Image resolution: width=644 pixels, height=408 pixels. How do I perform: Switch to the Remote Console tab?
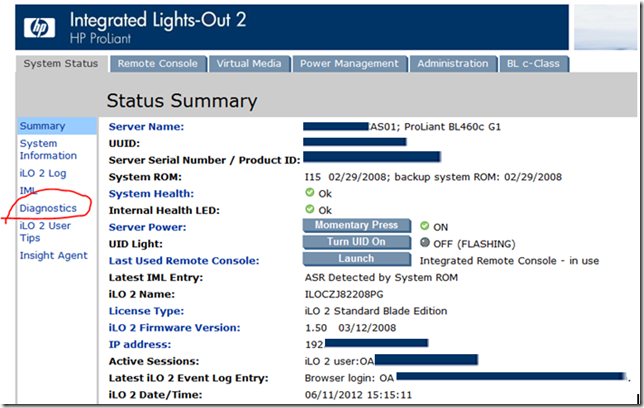158,64
